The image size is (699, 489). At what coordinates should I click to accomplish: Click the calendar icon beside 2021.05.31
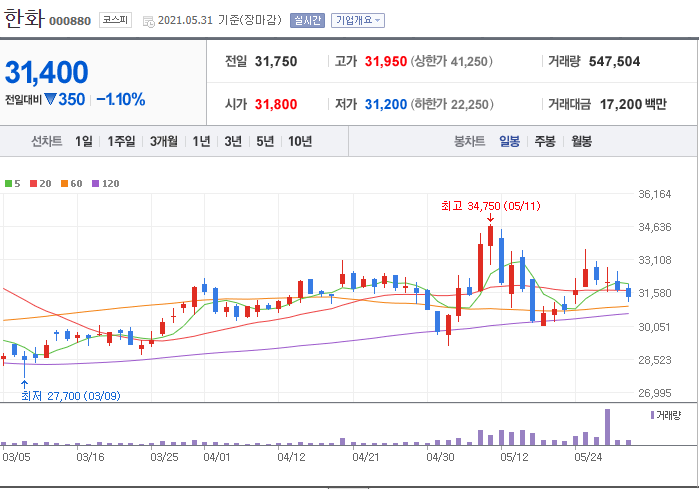click(x=148, y=21)
